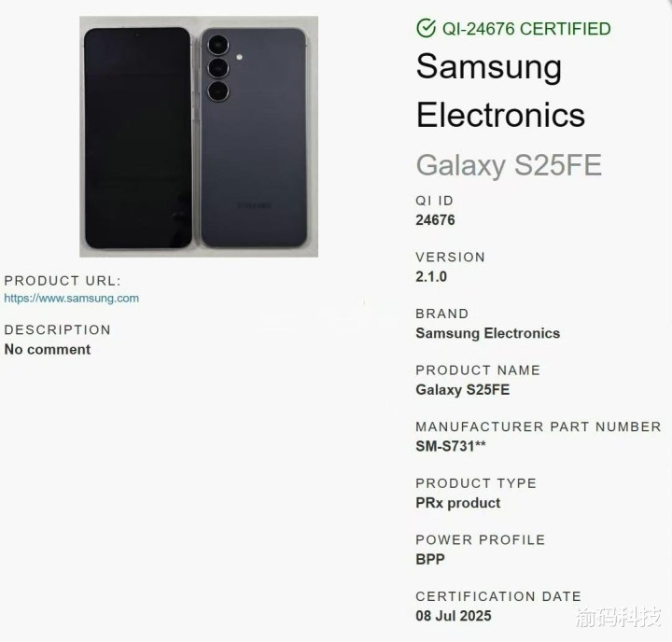Click the certification date 08 Jul 2025

(x=454, y=616)
